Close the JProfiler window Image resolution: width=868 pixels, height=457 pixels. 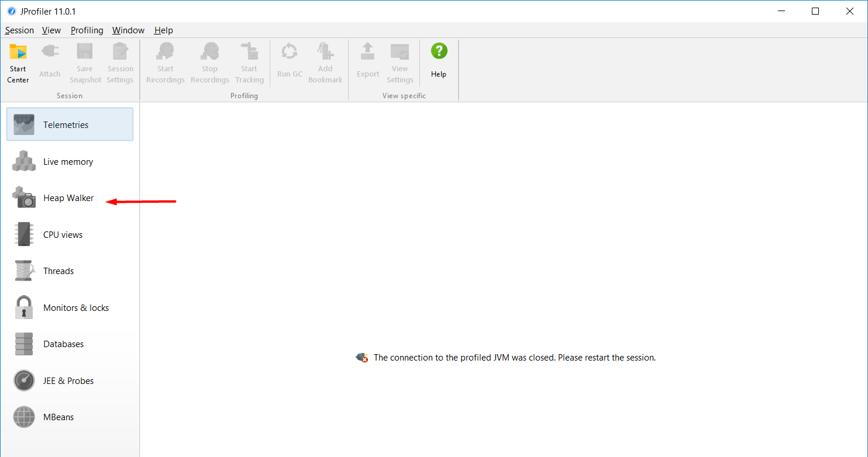[x=850, y=11]
